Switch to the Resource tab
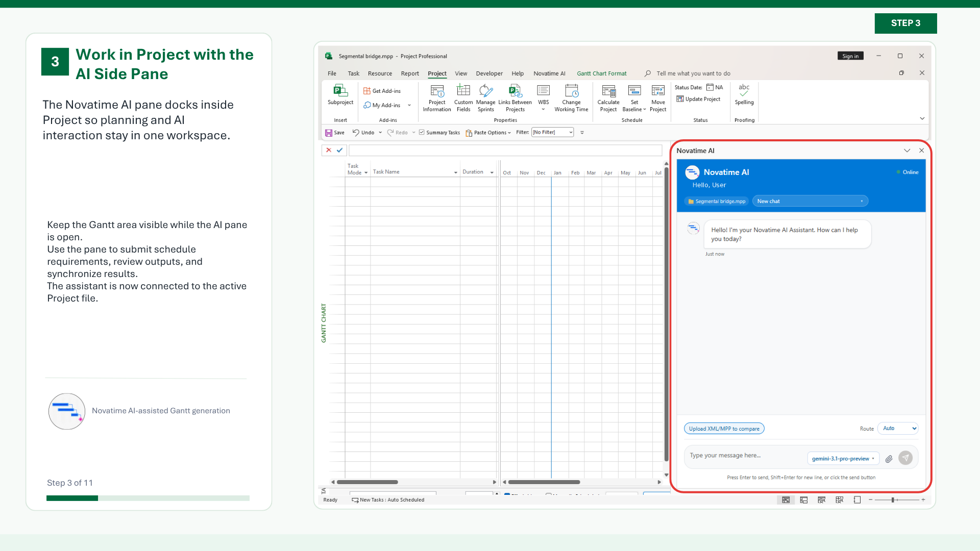This screenshot has width=980, height=551. [380, 73]
